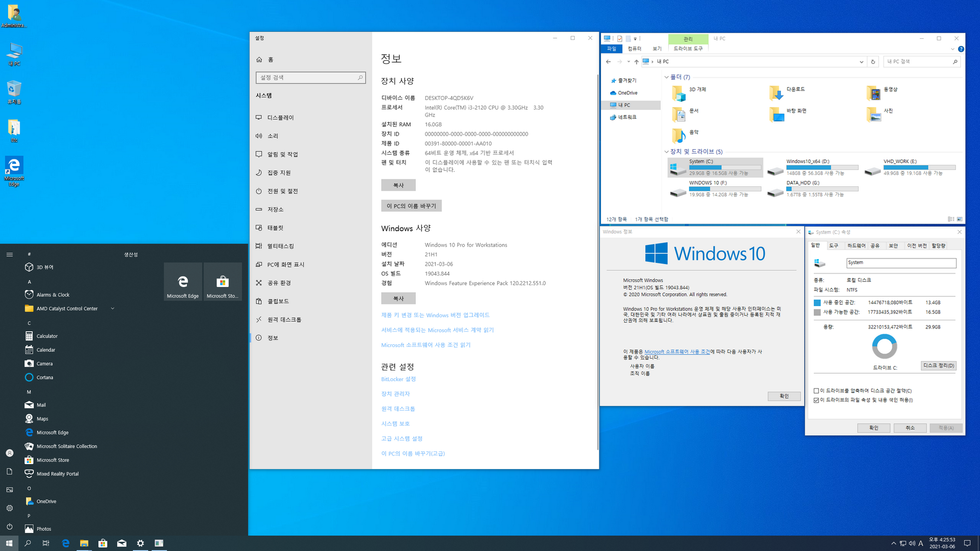Open BitLocker 설정 link
Image resolution: width=980 pixels, height=551 pixels.
point(398,379)
